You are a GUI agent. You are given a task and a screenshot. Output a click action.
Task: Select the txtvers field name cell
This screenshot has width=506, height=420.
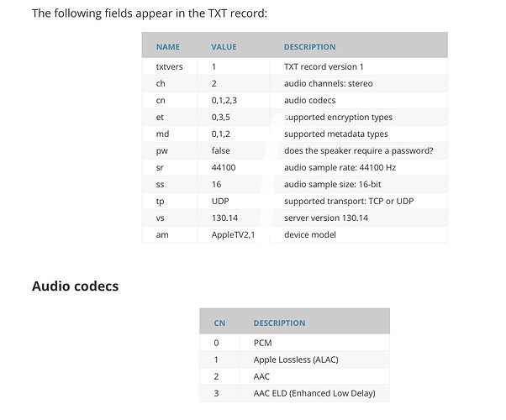(x=168, y=66)
